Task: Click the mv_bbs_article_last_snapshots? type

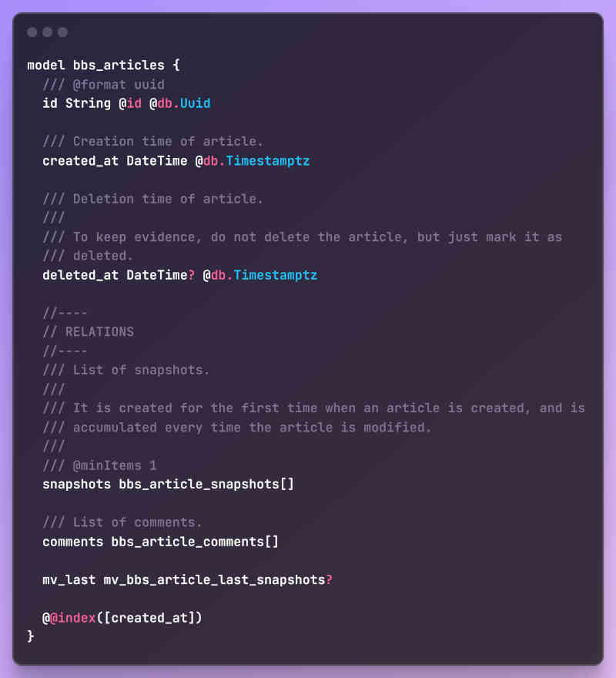Action: coord(218,580)
